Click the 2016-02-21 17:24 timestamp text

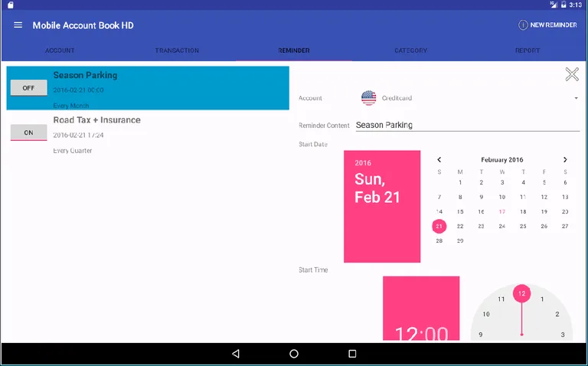click(78, 135)
